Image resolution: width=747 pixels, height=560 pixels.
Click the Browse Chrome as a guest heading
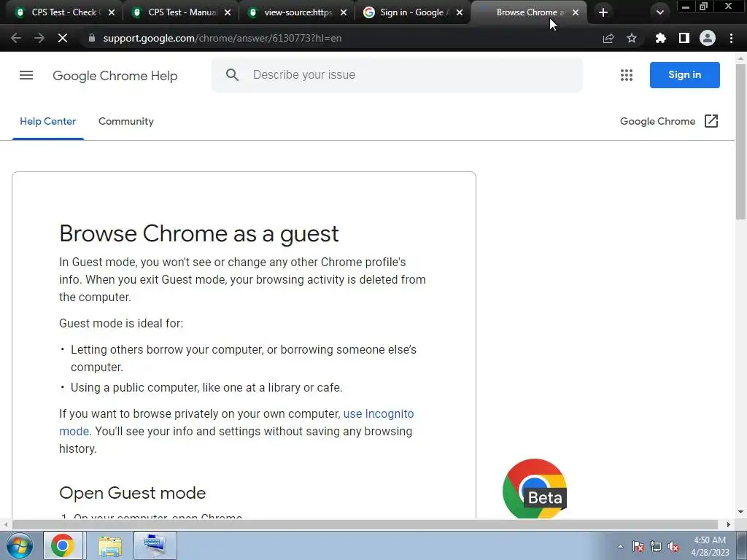click(198, 234)
